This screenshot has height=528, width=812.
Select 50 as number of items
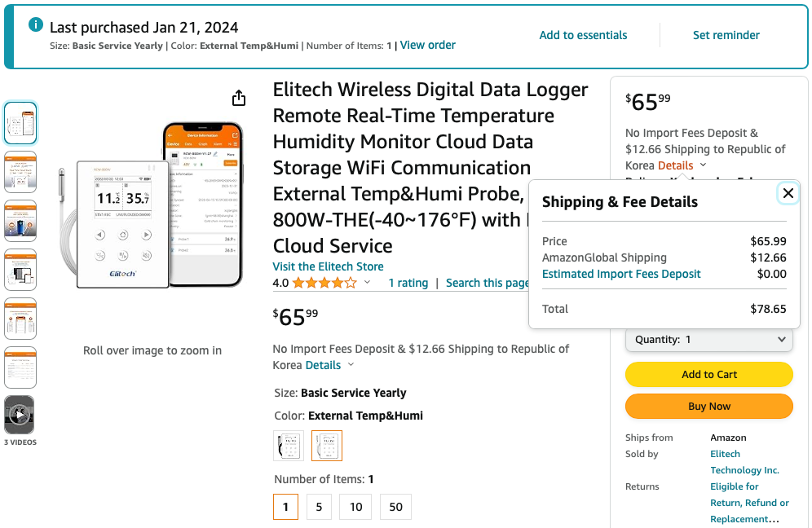(395, 507)
